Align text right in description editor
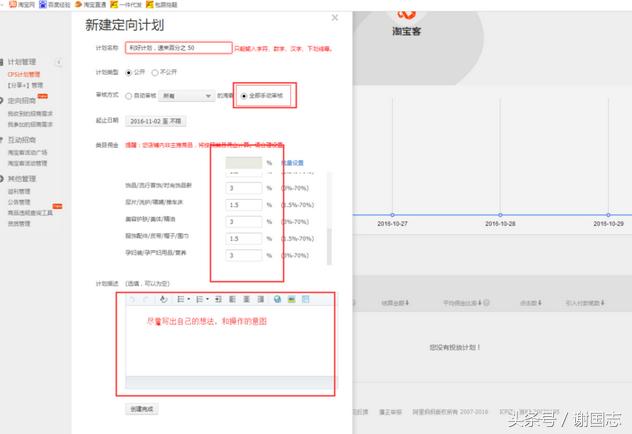Screen dimensions: 632x434 click(x=261, y=299)
